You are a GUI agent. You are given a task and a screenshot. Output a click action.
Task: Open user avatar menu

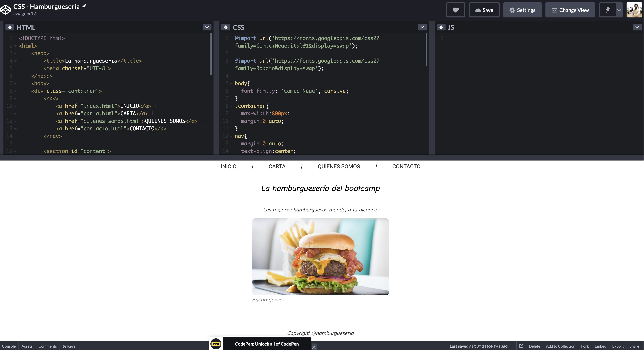coord(634,10)
